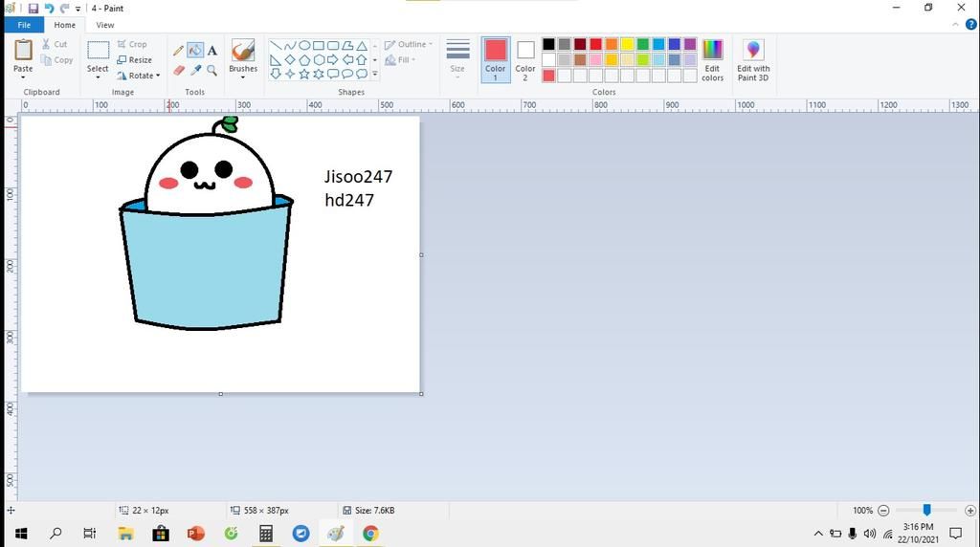Click the Copy button

56,60
